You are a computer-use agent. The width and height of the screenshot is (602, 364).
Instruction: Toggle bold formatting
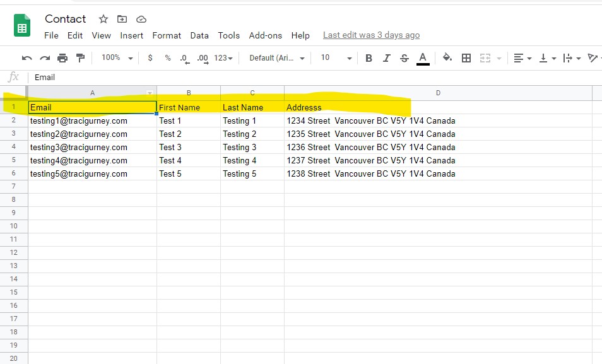pos(369,57)
